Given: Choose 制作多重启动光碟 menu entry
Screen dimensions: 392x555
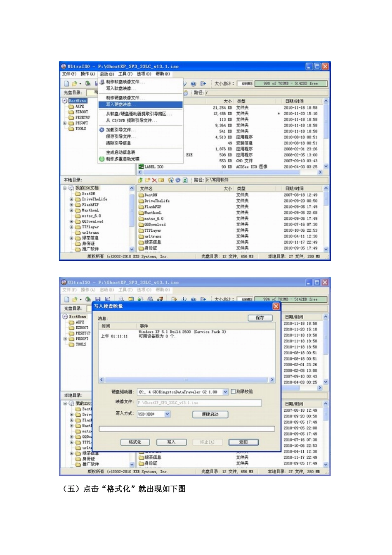Looking at the screenshot, I should pos(141,159).
